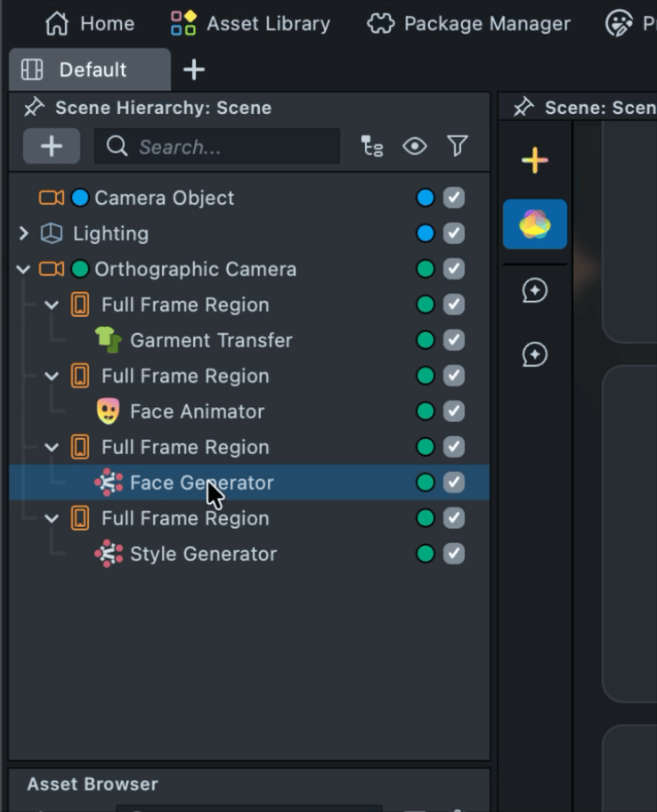Image resolution: width=657 pixels, height=812 pixels.
Task: Click the hierarchy Search field
Action: pyautogui.click(x=217, y=146)
